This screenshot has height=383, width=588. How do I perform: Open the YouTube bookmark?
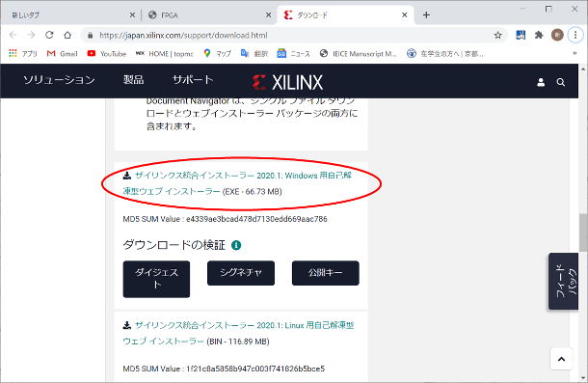pyautogui.click(x=107, y=54)
